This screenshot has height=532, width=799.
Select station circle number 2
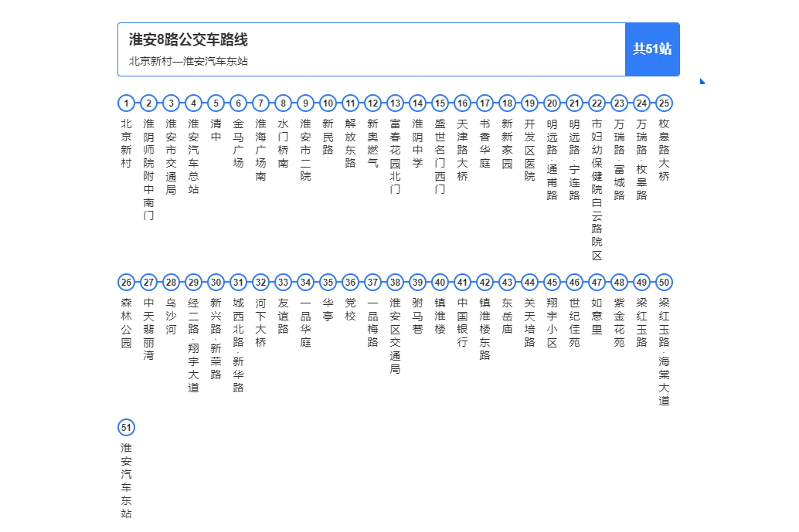pyautogui.click(x=149, y=103)
